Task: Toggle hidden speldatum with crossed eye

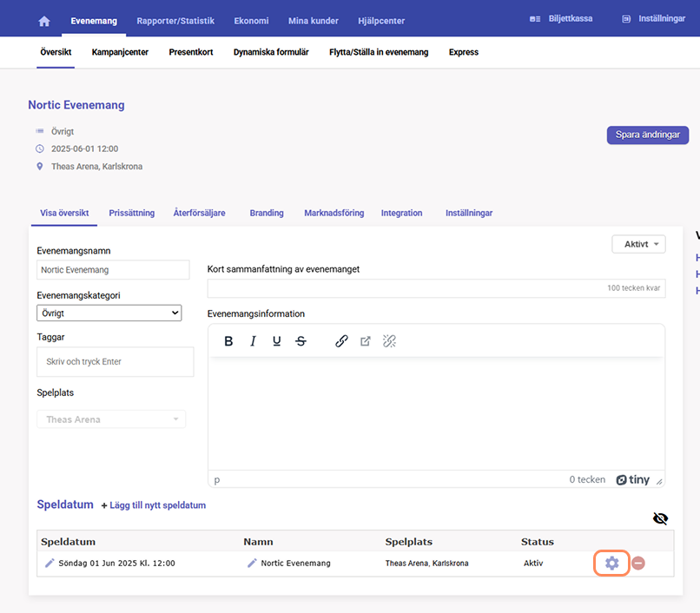Action: (660, 518)
